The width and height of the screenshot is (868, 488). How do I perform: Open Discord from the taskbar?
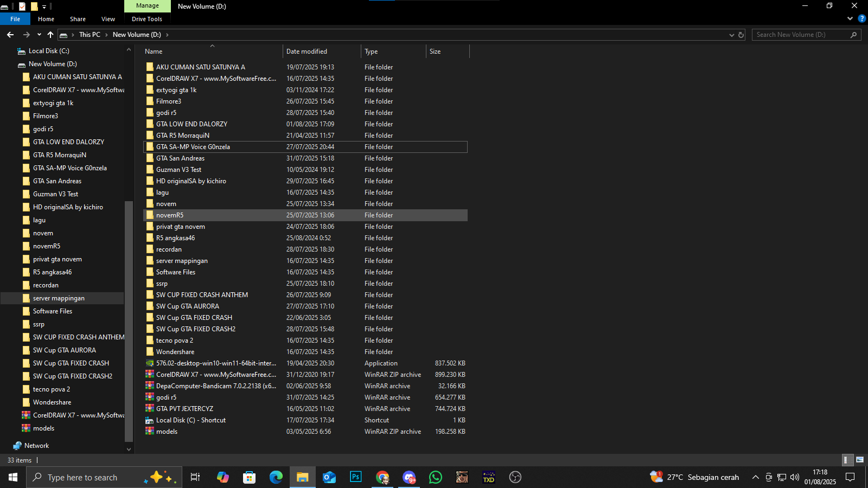(x=409, y=477)
